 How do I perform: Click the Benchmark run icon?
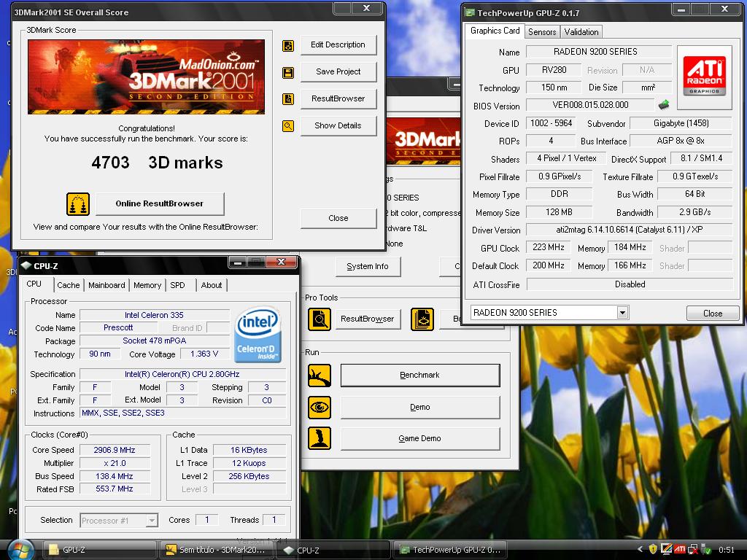pos(320,376)
